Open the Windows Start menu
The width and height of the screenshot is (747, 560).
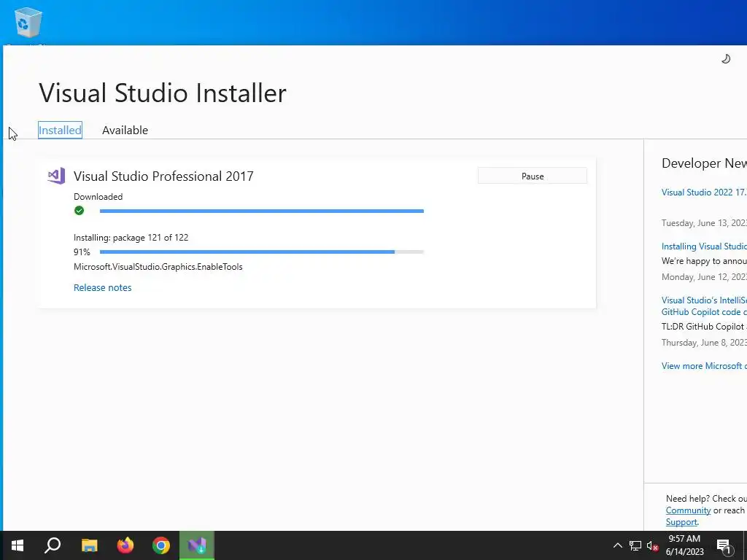click(x=18, y=545)
